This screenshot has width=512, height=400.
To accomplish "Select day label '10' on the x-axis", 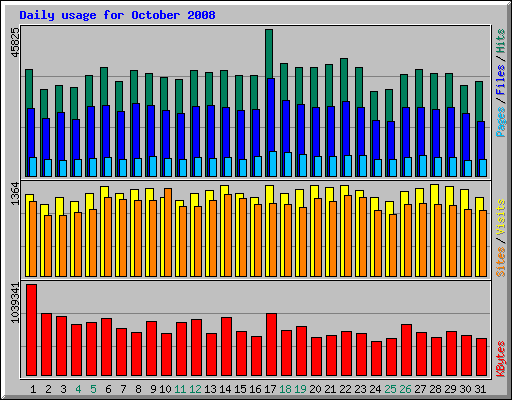I will click(x=165, y=389).
